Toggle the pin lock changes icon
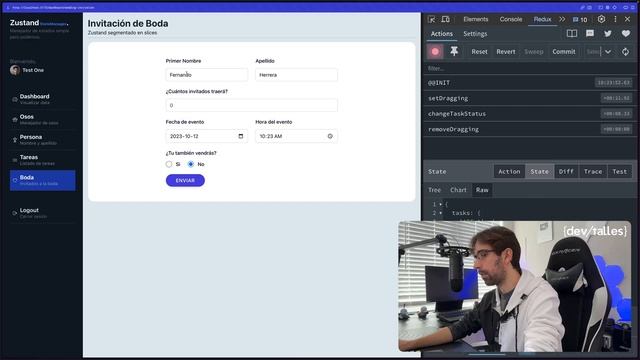 [x=454, y=51]
